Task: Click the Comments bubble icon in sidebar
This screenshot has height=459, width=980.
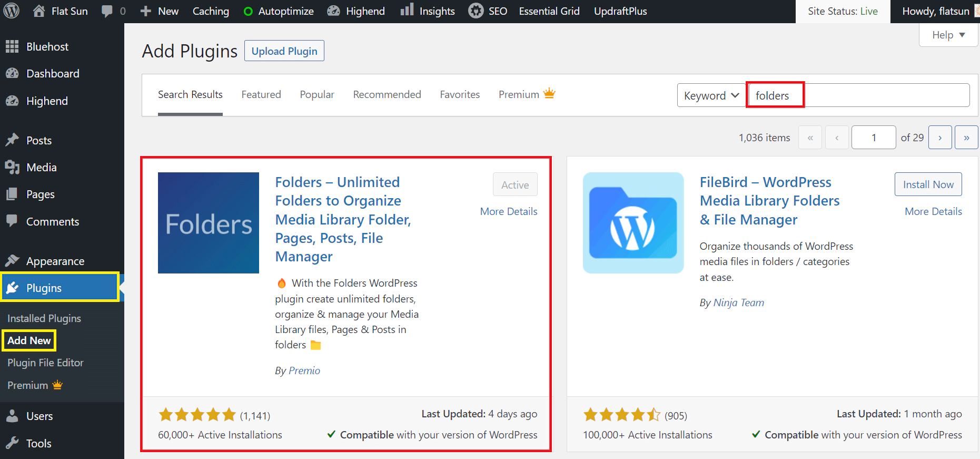Action: click(x=12, y=221)
